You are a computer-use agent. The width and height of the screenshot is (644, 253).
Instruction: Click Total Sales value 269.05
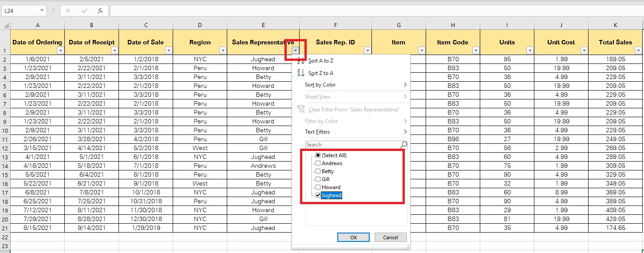click(x=616, y=148)
